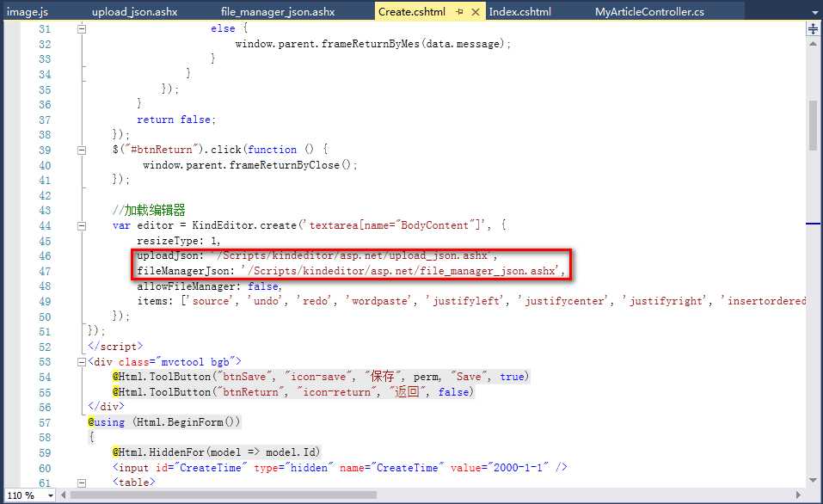
Task: Open the MyArticleController.cs tab
Action: pos(650,11)
